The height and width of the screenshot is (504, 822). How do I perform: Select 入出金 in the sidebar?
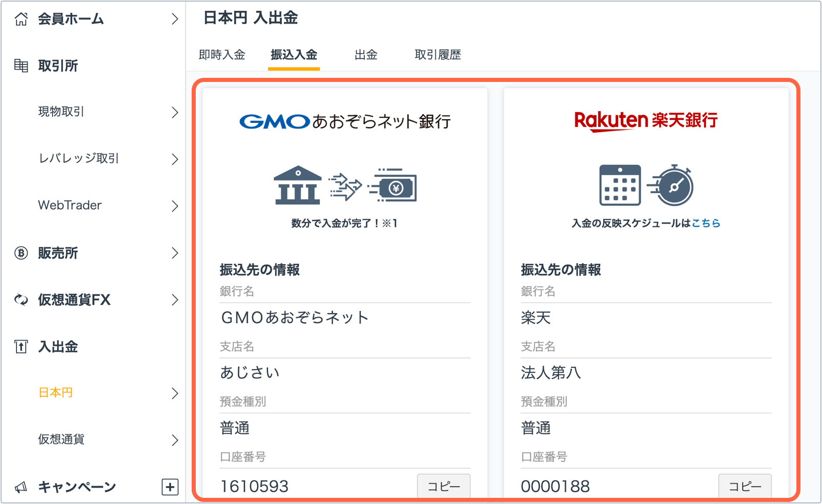(x=58, y=347)
